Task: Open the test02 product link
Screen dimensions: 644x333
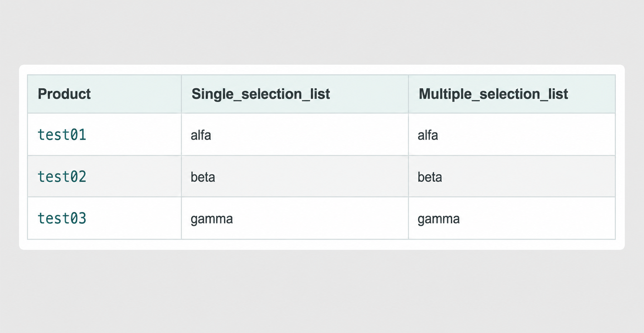Action: [62, 176]
